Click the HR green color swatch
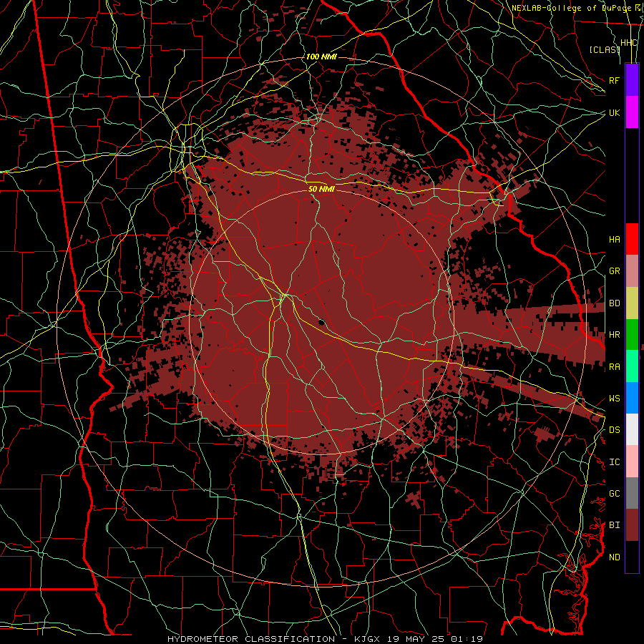Viewport: 644px width, 644px height. pyautogui.click(x=632, y=335)
